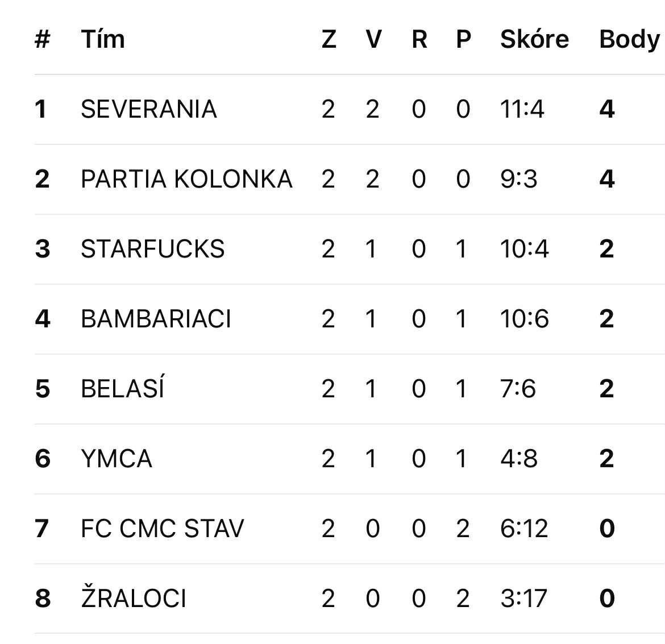Select FC CMC STAV's 6:12 score

[524, 529]
